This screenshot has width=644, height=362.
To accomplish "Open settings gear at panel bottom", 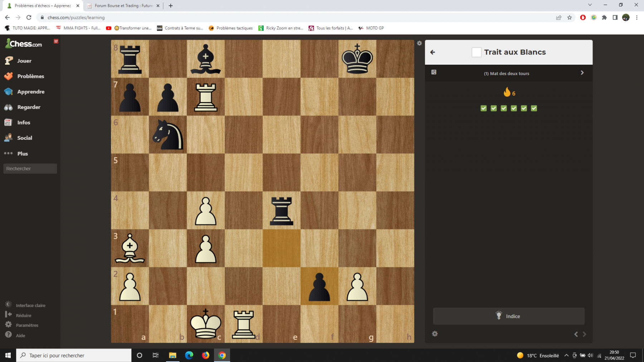I will (435, 334).
